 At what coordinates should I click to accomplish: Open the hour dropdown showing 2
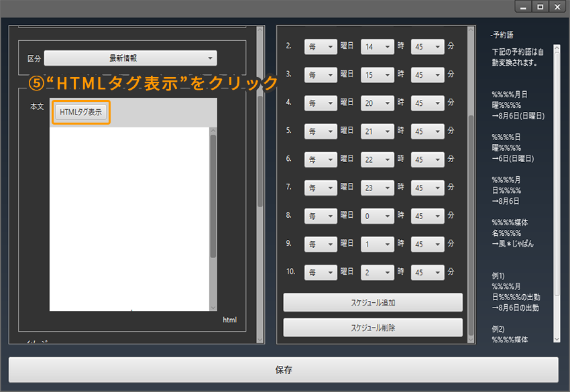point(378,273)
